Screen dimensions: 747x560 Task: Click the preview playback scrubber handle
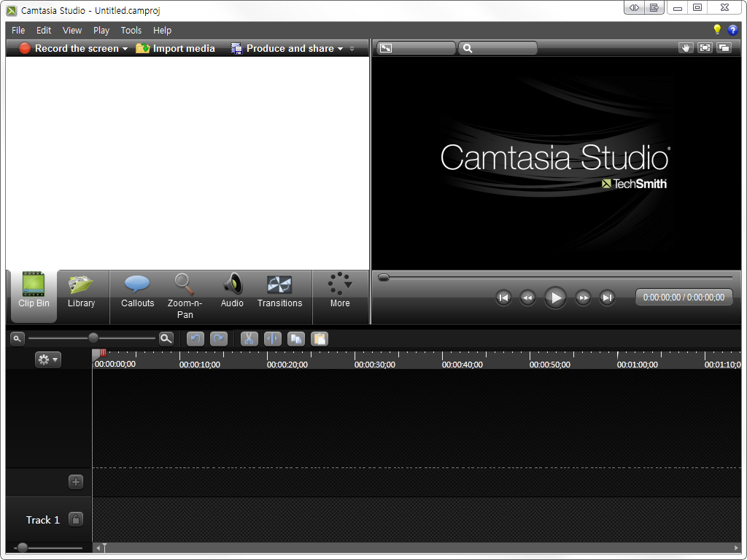tap(384, 278)
